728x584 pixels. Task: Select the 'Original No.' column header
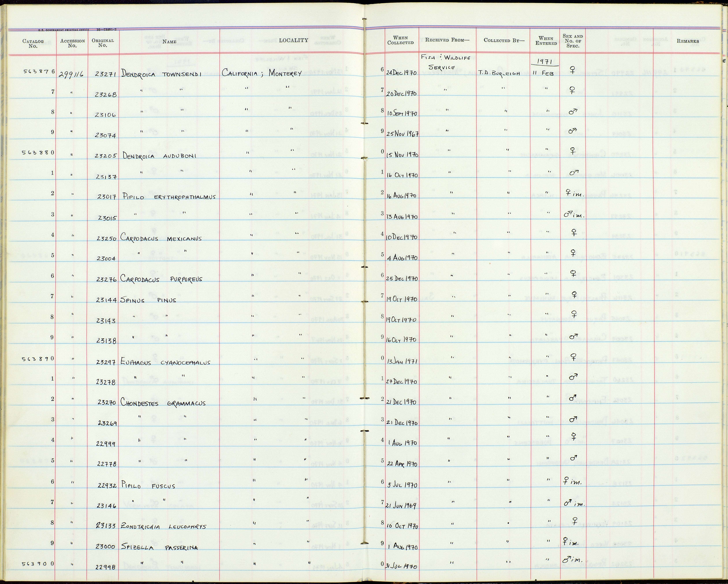coord(103,43)
